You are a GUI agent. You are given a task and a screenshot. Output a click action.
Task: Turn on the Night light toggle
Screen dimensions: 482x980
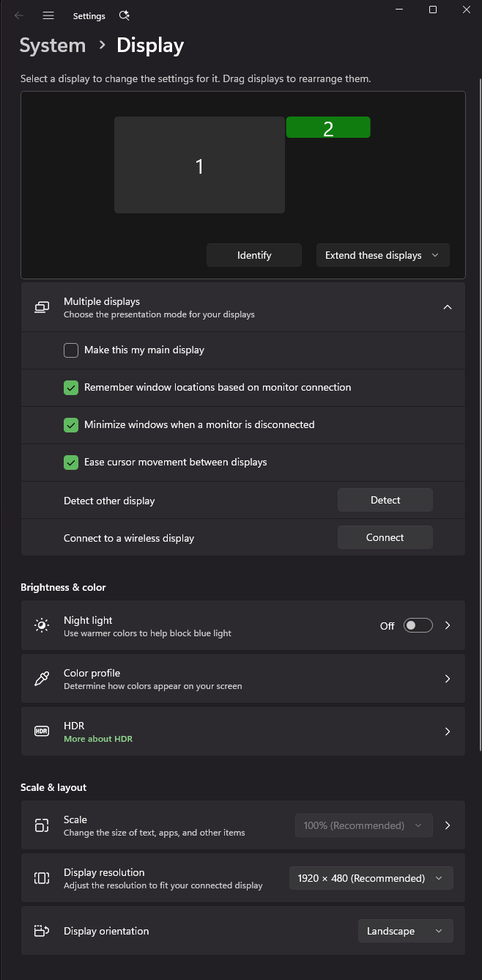(x=418, y=625)
